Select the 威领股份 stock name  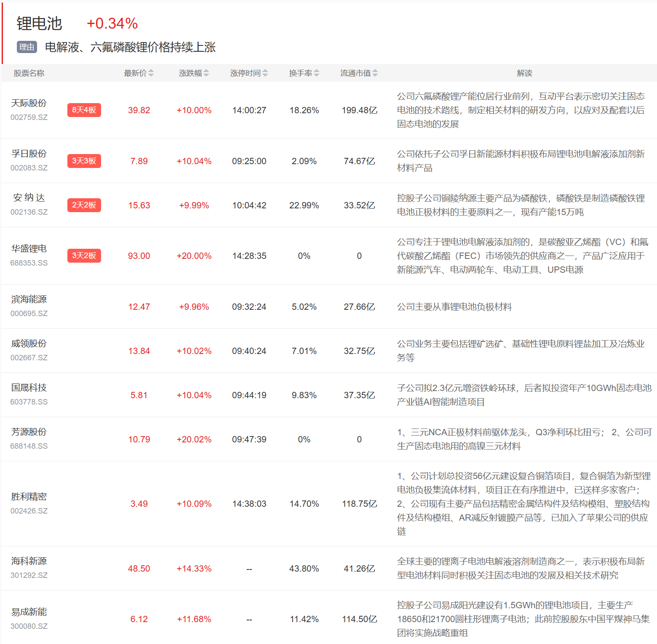click(29, 343)
